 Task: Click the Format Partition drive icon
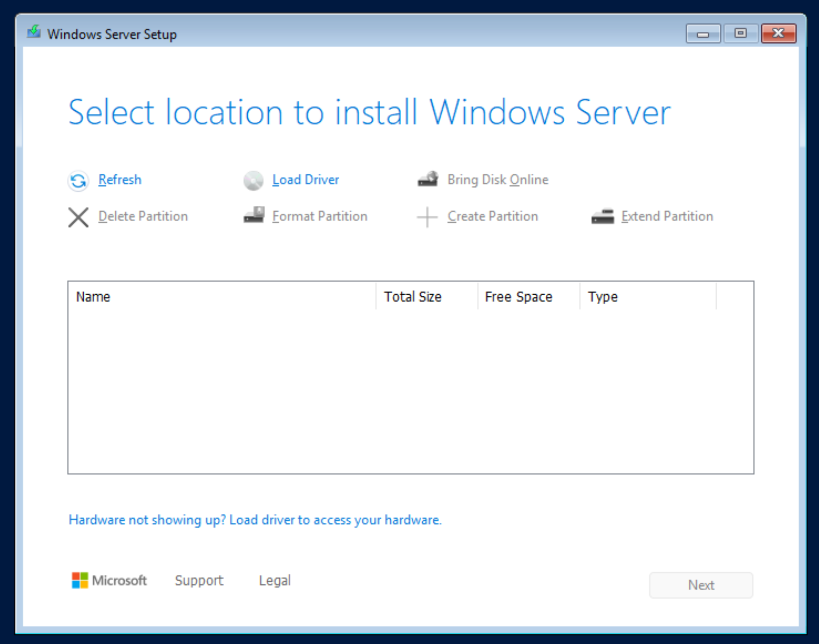point(254,215)
